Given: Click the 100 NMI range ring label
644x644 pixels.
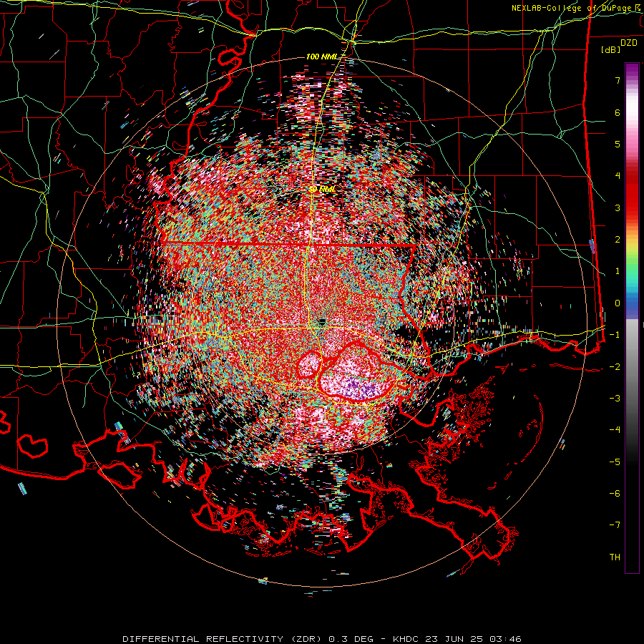Looking at the screenshot, I should pyautogui.click(x=323, y=57).
